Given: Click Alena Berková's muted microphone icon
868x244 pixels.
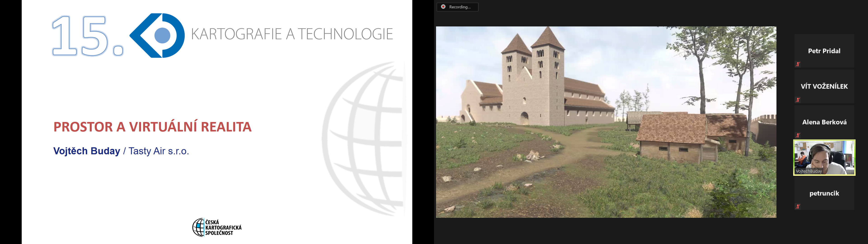Looking at the screenshot, I should click(x=798, y=135).
